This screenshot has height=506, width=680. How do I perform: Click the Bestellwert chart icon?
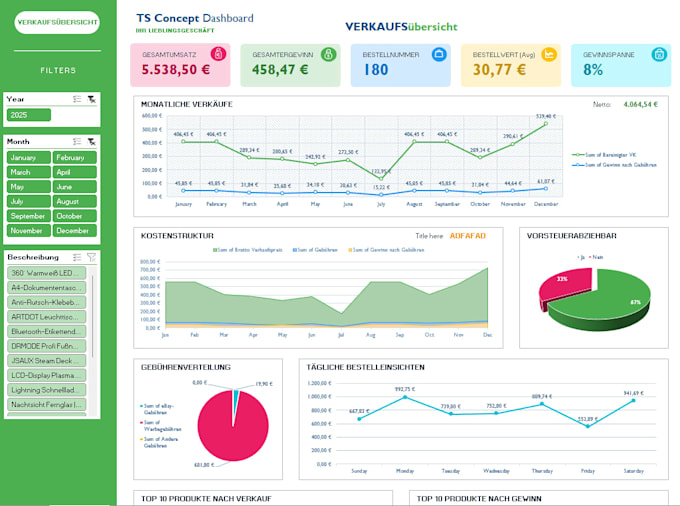[549, 54]
